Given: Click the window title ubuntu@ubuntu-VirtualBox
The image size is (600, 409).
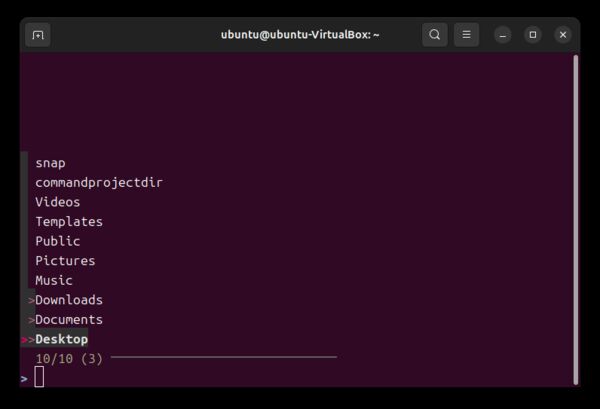Looking at the screenshot, I should (300, 35).
